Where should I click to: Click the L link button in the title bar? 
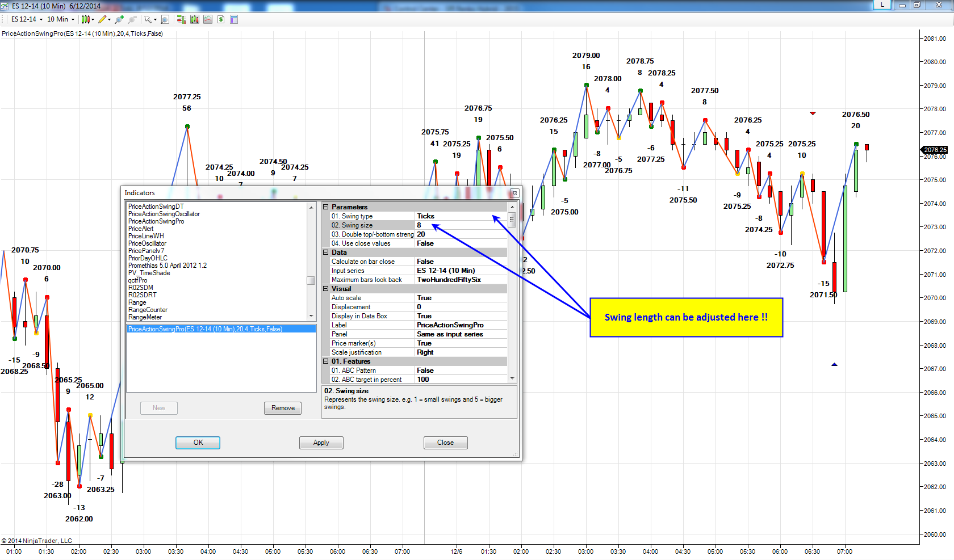pyautogui.click(x=882, y=5)
